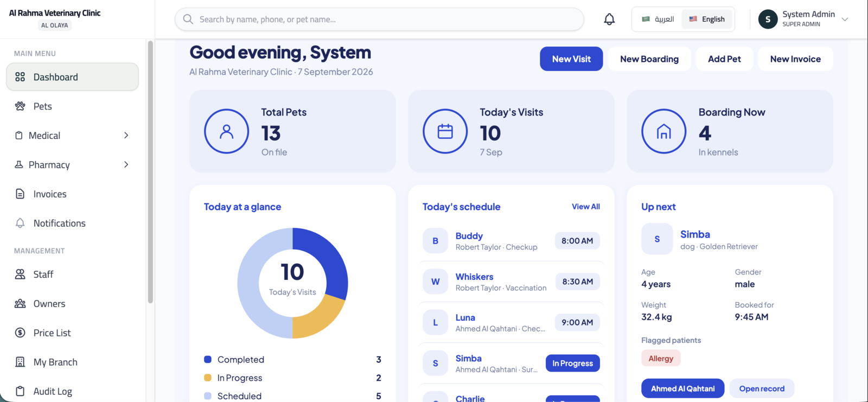Click the Boarding Now kennel house icon
Screen dimensions: 868x402
point(664,131)
